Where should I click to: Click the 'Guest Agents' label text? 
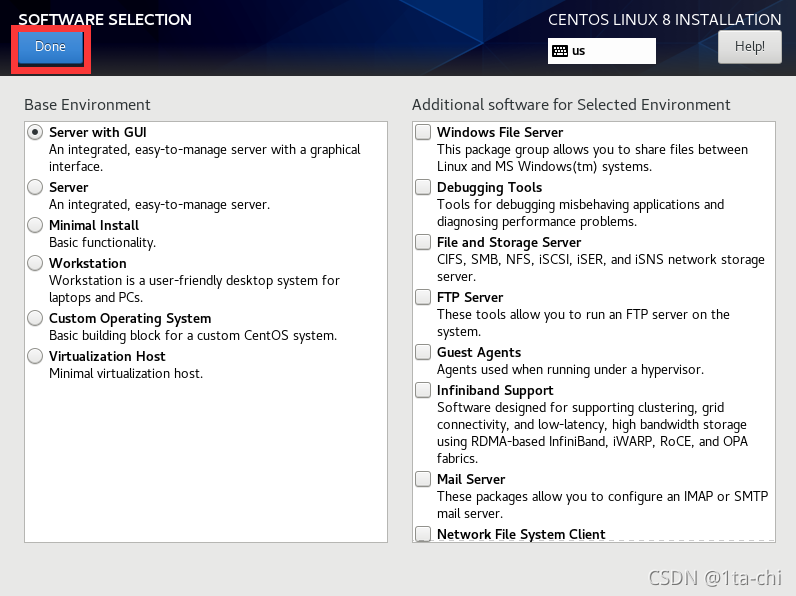(479, 353)
